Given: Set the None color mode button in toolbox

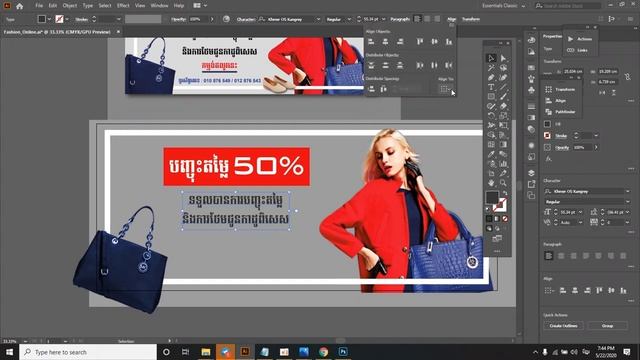Looking at the screenshot, I should tap(505, 219).
